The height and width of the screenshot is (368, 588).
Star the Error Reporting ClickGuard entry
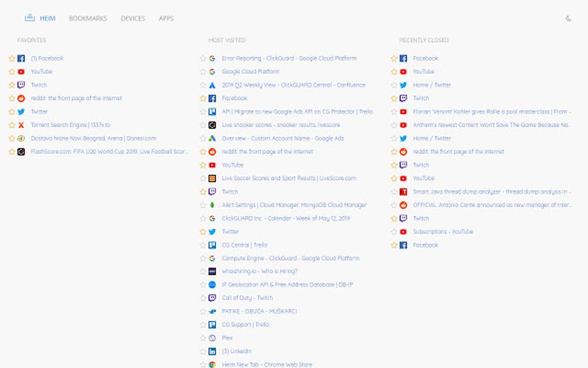pyautogui.click(x=202, y=58)
